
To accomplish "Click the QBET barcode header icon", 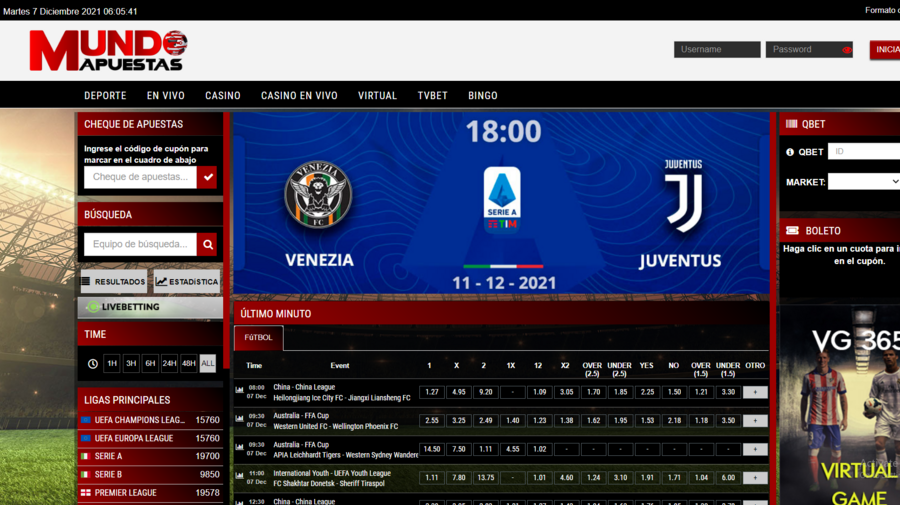I will pos(792,124).
